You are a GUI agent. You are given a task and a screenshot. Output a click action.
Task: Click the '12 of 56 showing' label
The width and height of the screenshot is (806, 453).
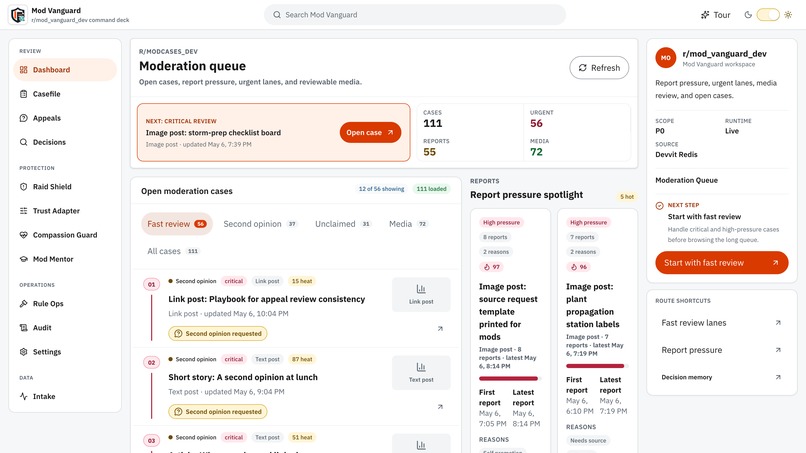pyautogui.click(x=381, y=189)
